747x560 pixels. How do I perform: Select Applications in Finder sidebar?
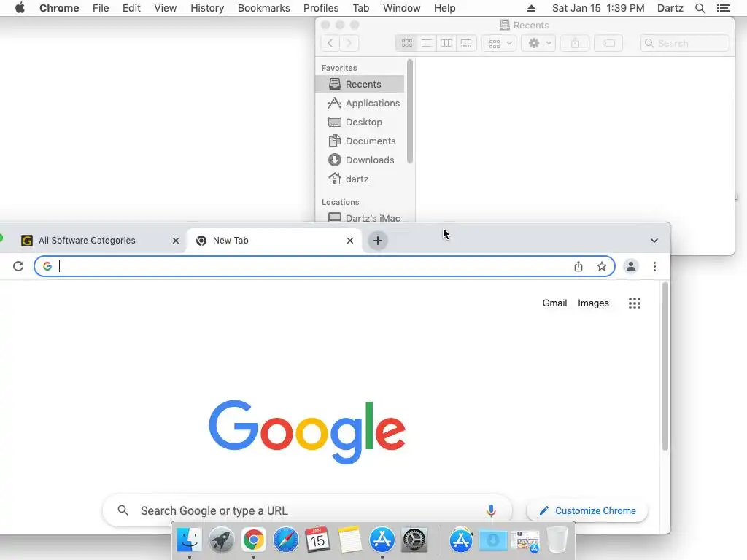tap(360, 104)
